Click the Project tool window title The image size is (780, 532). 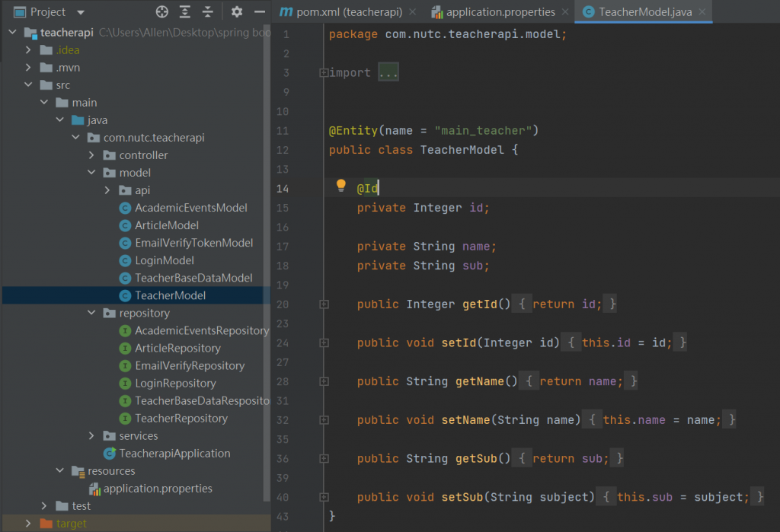pyautogui.click(x=48, y=12)
